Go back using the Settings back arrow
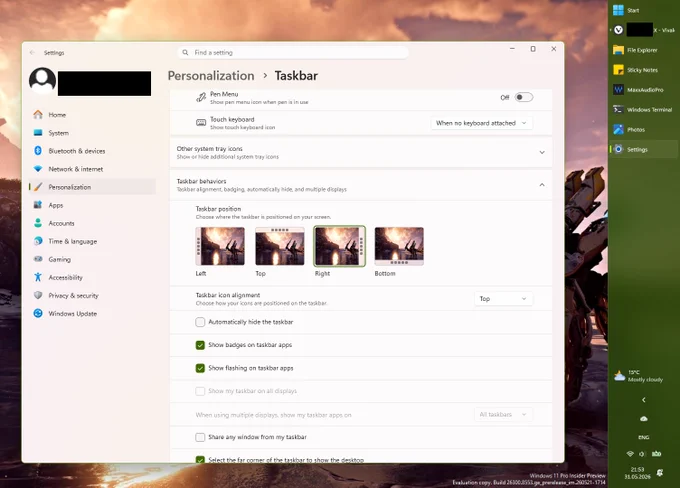Screen dimensions: 680x488 point(32,52)
